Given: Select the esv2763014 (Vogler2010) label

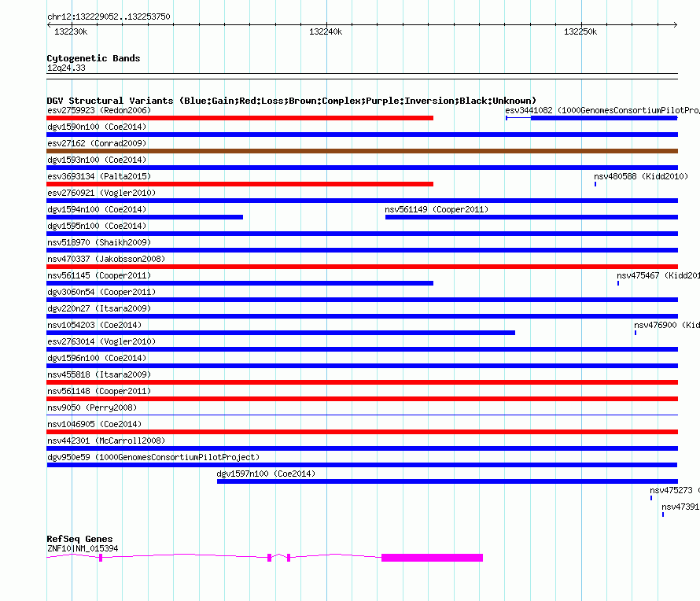Looking at the screenshot, I should point(101,341).
